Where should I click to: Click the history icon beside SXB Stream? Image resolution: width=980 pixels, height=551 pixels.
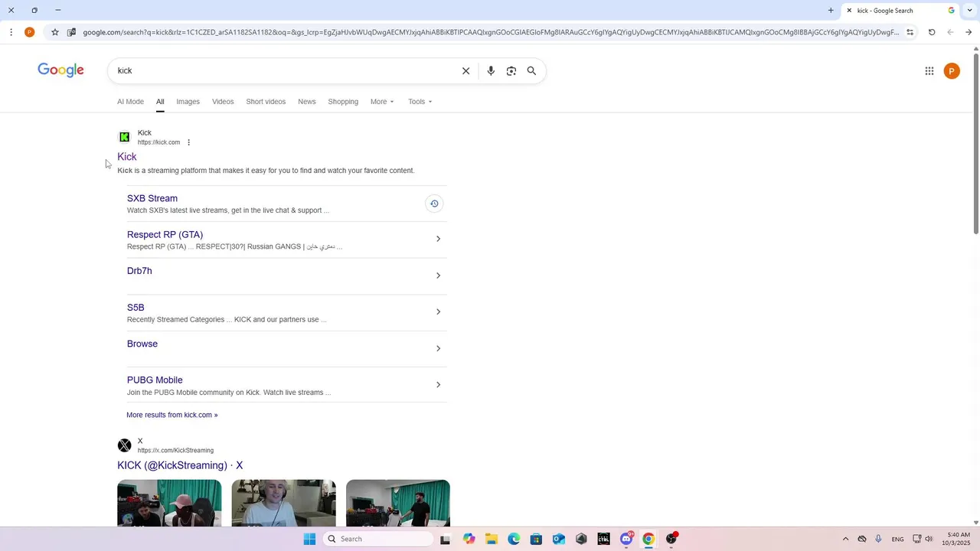(434, 204)
